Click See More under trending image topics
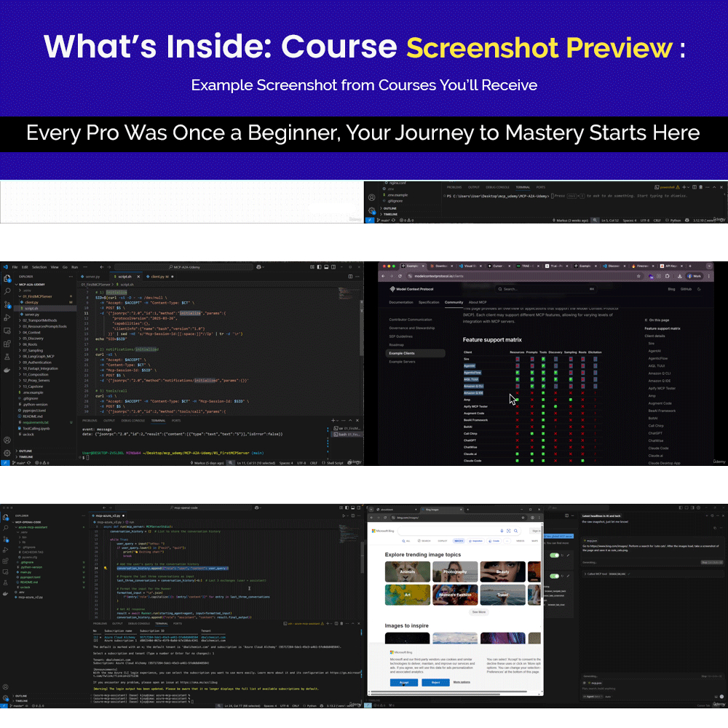The image size is (728, 728). (x=479, y=612)
